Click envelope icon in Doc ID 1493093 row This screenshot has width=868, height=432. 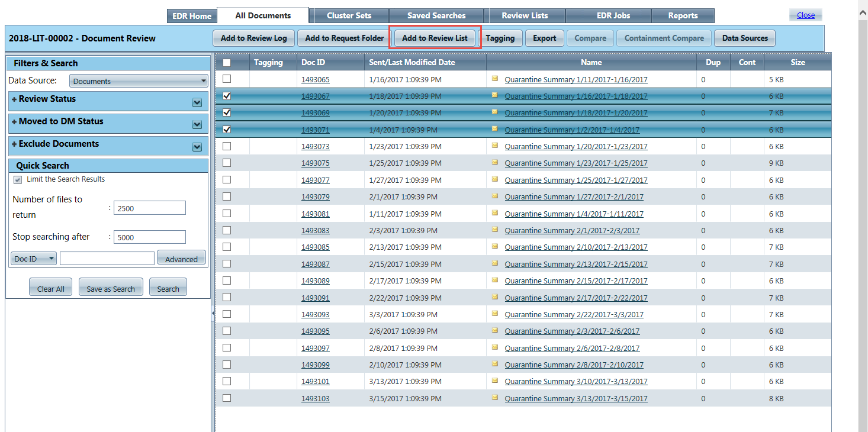coord(494,314)
